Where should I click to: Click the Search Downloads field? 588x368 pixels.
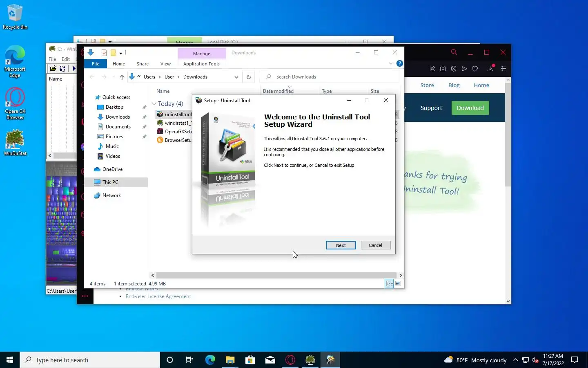click(330, 77)
